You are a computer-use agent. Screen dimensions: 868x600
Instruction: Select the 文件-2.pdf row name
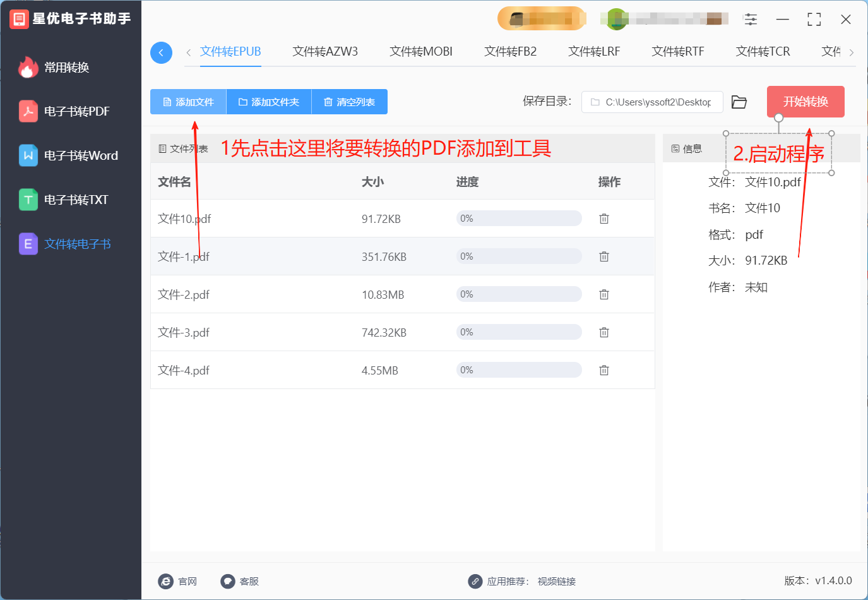[183, 294]
